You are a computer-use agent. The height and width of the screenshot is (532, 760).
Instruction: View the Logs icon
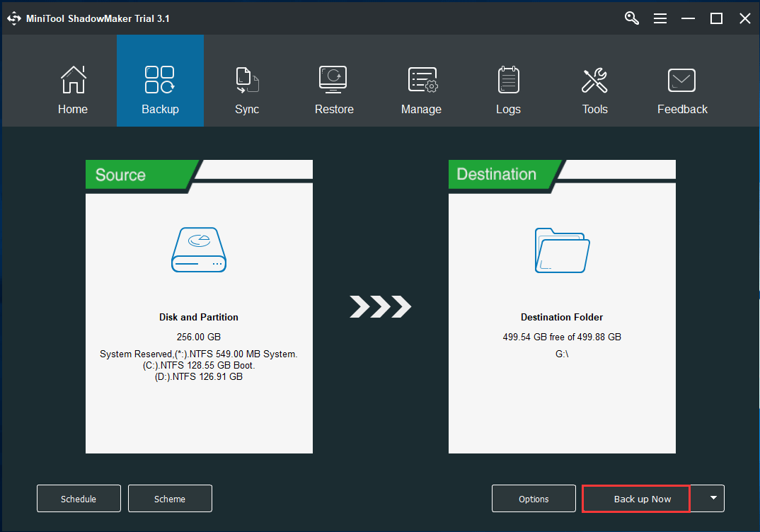pyautogui.click(x=507, y=79)
